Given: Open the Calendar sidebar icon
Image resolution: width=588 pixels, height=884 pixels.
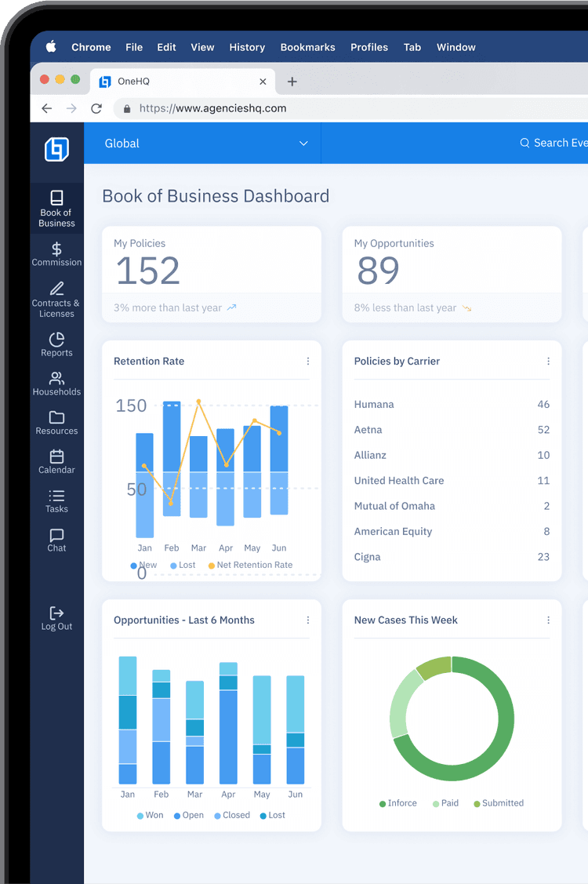Looking at the screenshot, I should point(56,457).
